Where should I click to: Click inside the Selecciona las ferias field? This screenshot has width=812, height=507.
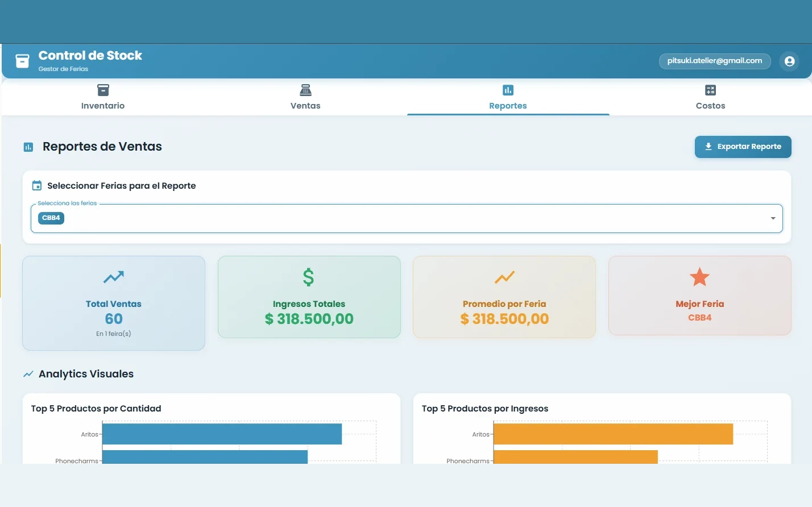407,218
